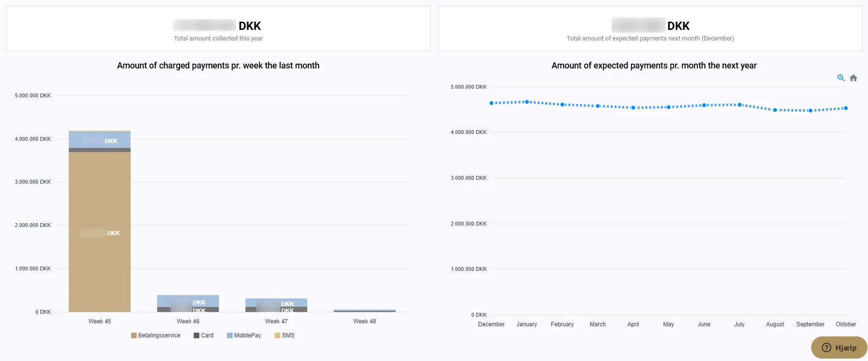Click the zoom magnifier icon on line chart
868x361 pixels.
(x=841, y=78)
